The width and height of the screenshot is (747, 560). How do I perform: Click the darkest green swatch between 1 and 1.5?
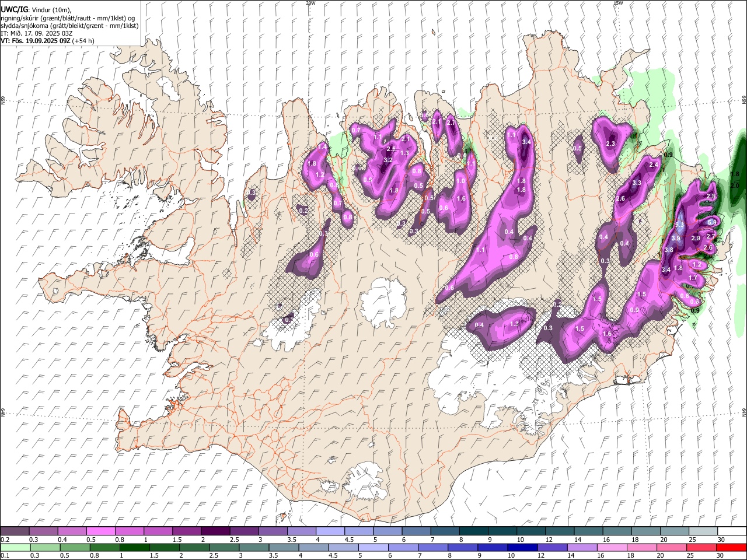point(135,547)
